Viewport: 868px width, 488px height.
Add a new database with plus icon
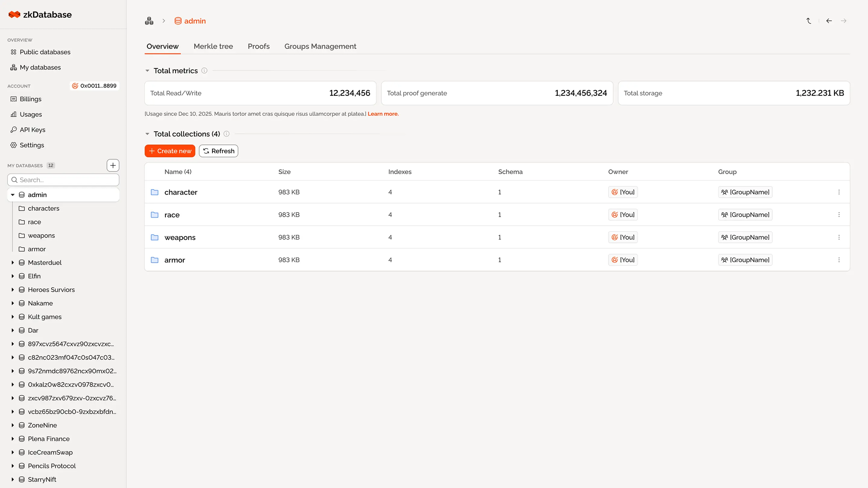click(113, 165)
